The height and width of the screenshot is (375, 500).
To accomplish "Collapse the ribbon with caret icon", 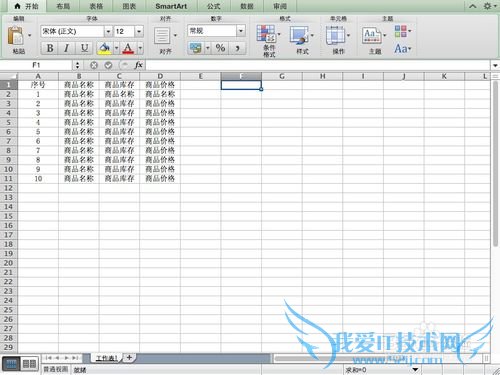I will 472,6.
